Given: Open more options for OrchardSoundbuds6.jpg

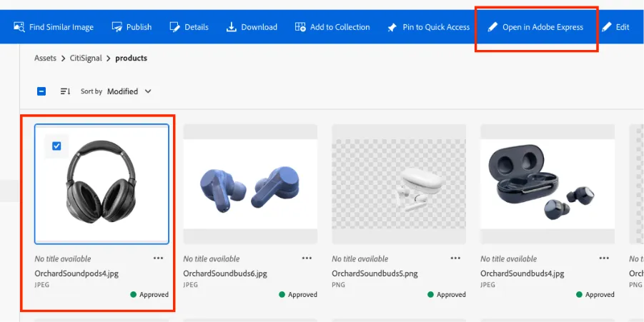Looking at the screenshot, I should pos(307,258).
